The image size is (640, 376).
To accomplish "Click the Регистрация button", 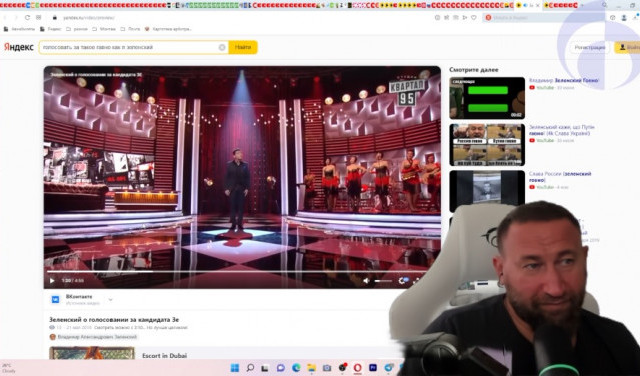I will pyautogui.click(x=589, y=47).
